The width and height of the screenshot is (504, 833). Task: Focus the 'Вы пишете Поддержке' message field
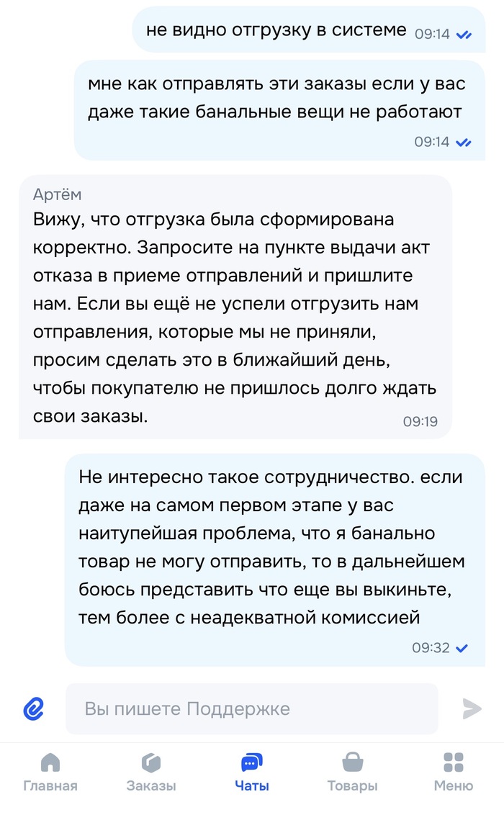pyautogui.click(x=252, y=708)
